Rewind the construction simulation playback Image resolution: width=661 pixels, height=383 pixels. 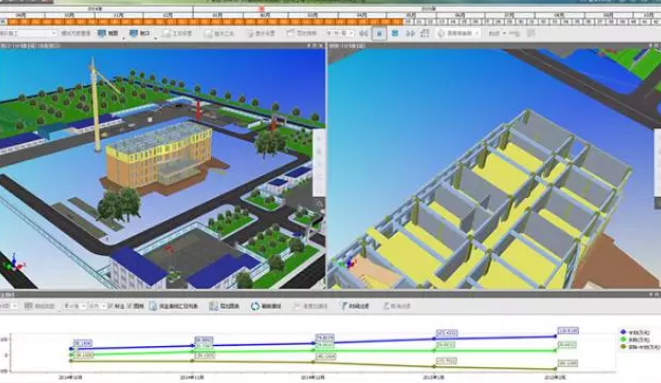click(x=363, y=33)
